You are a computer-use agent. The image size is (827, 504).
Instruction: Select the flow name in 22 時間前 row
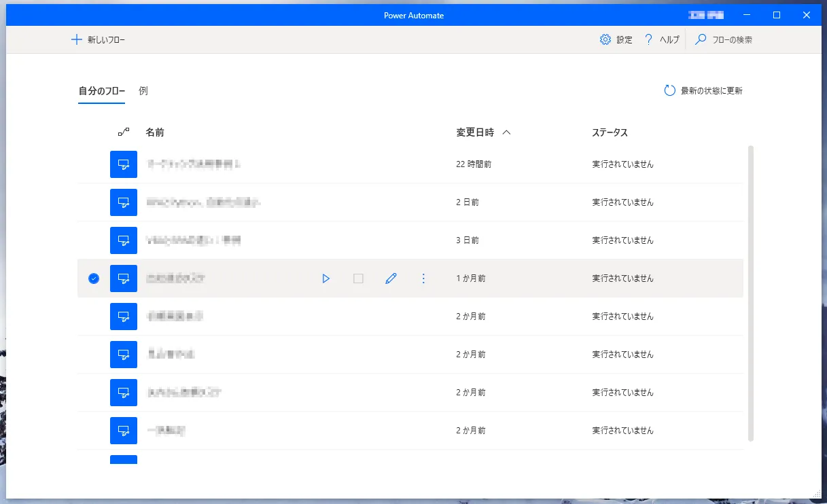click(194, 164)
